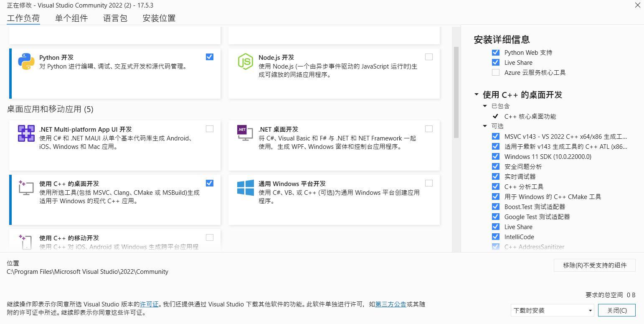Enable the Azure 云服务核心工具 component
The width and height of the screenshot is (644, 324).
pos(495,72)
